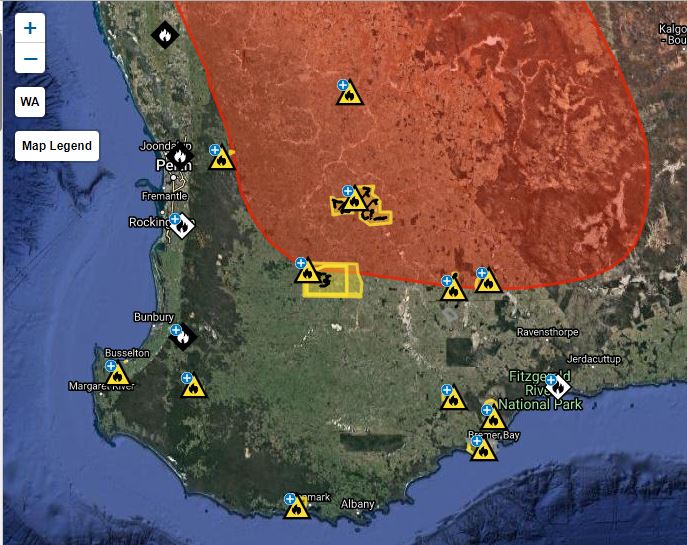Select yellow warning triangle just east of Perth

click(x=222, y=159)
